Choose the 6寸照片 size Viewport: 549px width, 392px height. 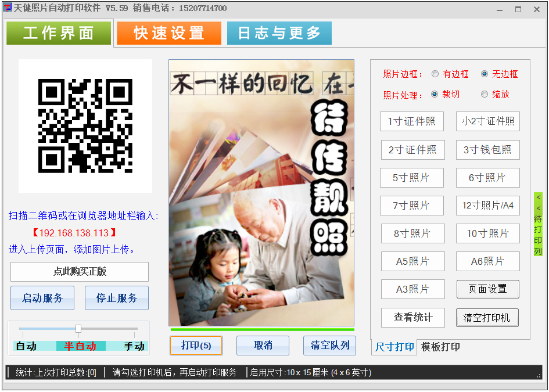click(488, 178)
